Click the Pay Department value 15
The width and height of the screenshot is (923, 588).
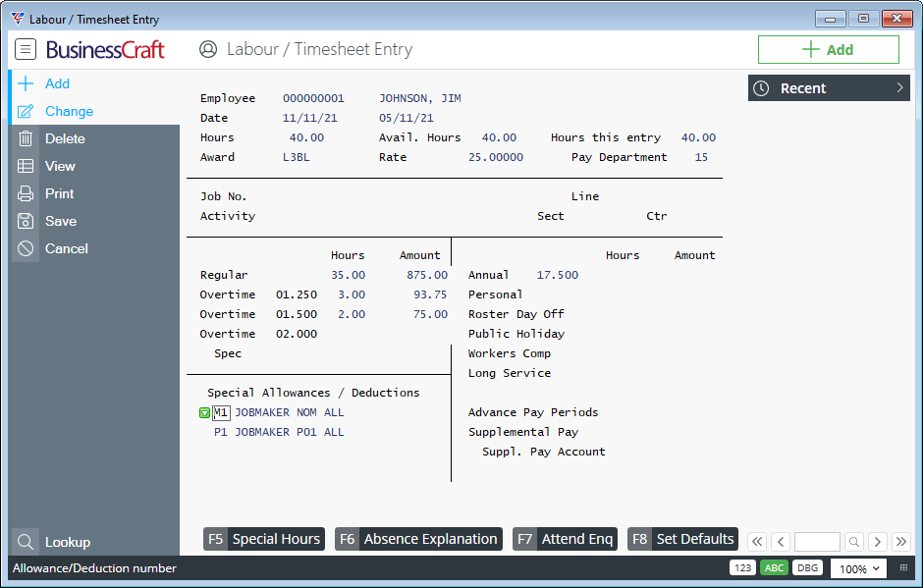coord(701,157)
